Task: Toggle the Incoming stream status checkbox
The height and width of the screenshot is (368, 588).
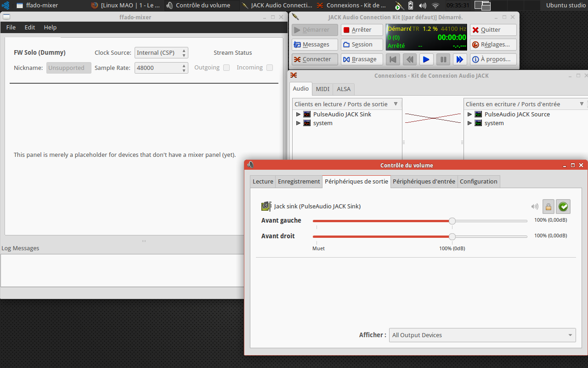Action: (x=270, y=68)
